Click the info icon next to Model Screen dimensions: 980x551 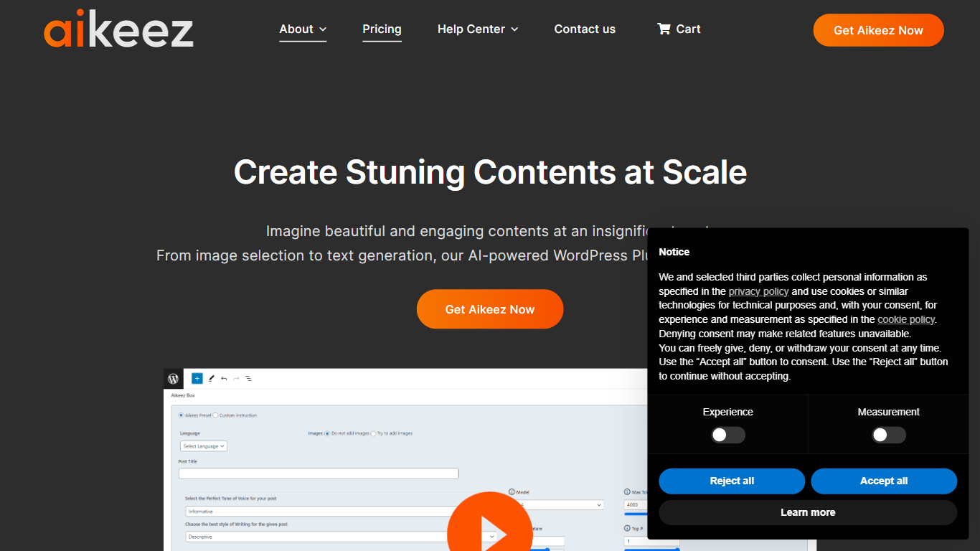pyautogui.click(x=512, y=492)
